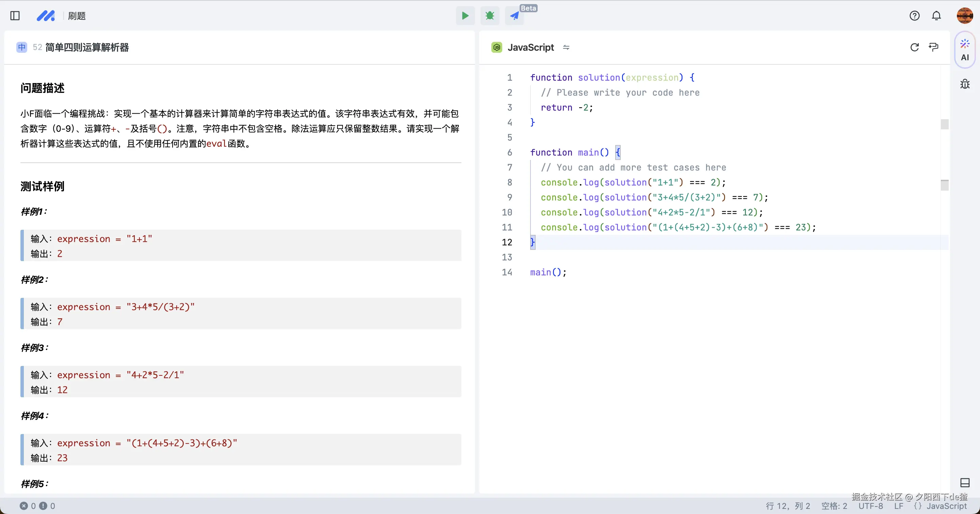Click the green bug debug icon
This screenshot has width=980, height=514.
pos(490,16)
